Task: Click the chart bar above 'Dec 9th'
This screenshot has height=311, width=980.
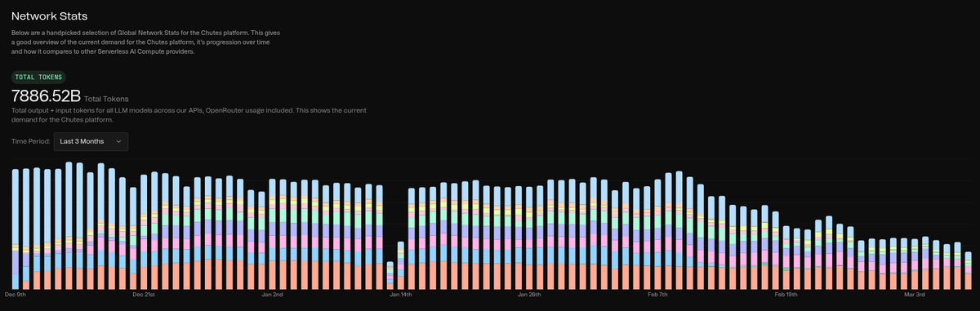Action: (x=16, y=229)
